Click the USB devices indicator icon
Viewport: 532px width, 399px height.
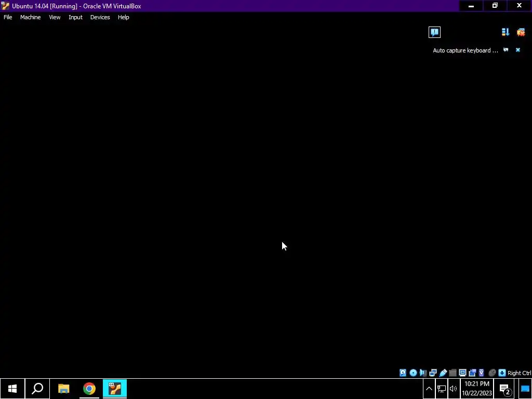pos(443,373)
